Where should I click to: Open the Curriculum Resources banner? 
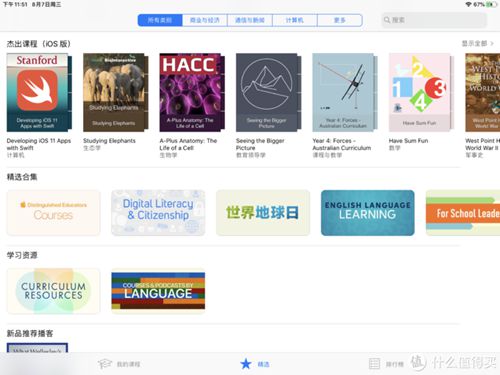tap(53, 291)
